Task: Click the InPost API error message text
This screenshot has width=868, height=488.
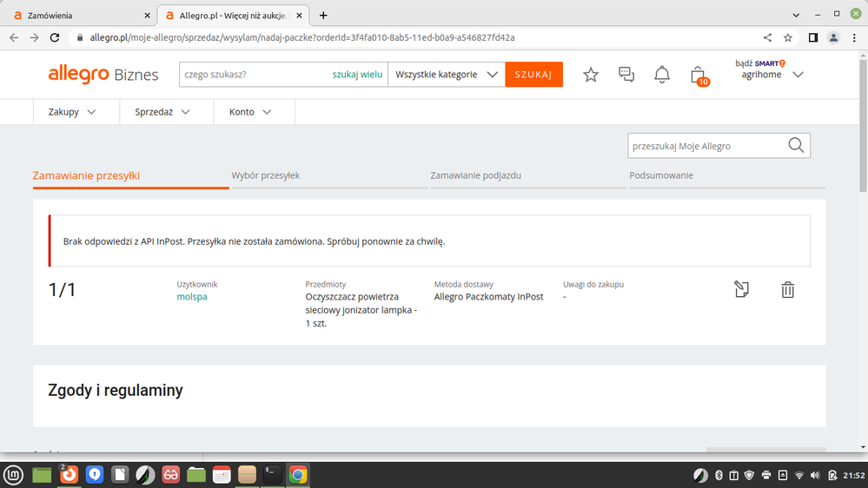Action: (254, 241)
